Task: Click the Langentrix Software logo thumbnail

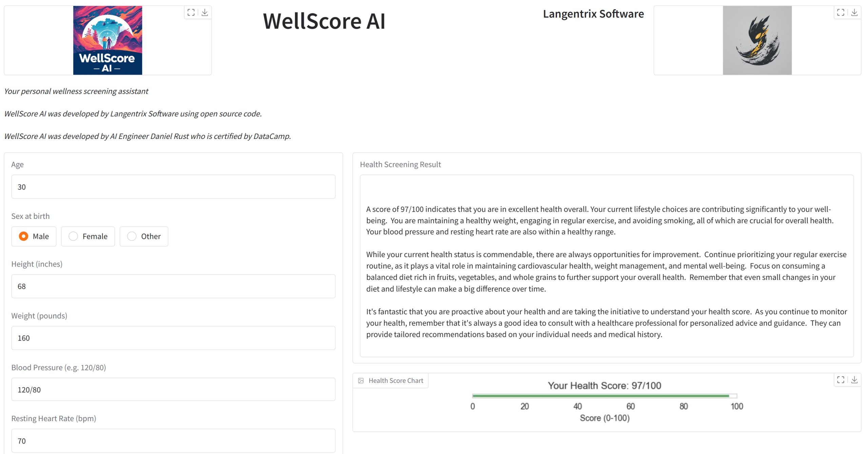Action: point(757,40)
